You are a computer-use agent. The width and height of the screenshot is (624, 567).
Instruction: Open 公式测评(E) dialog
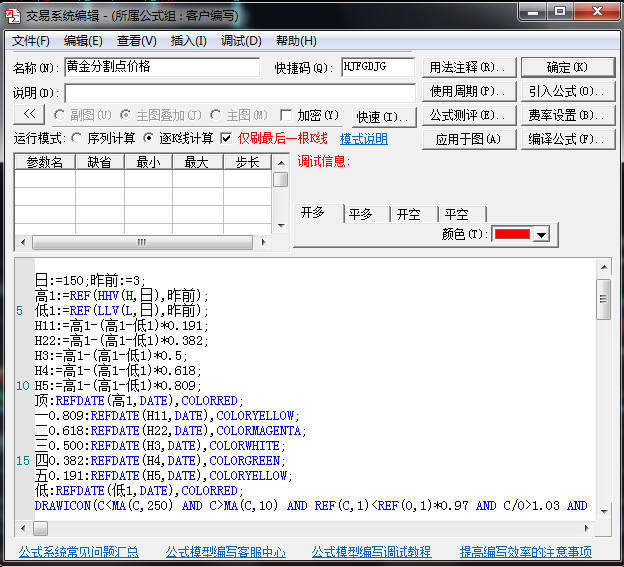click(469, 115)
